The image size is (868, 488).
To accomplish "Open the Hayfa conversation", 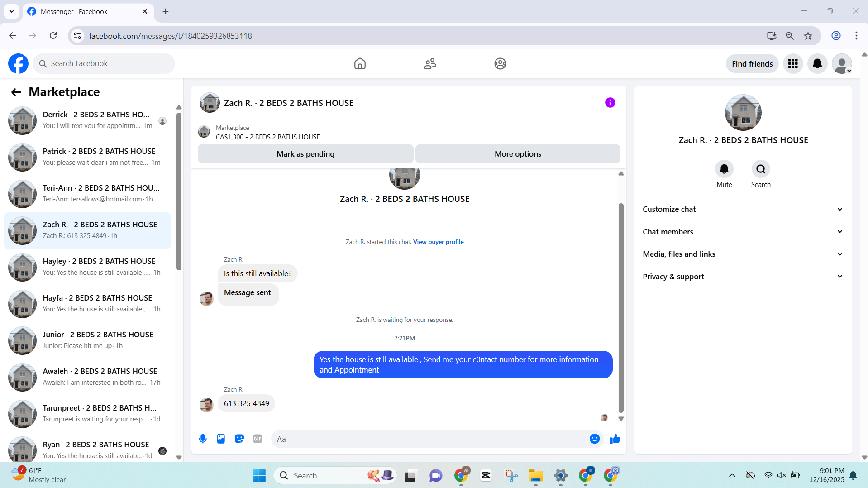I will pyautogui.click(x=87, y=304).
